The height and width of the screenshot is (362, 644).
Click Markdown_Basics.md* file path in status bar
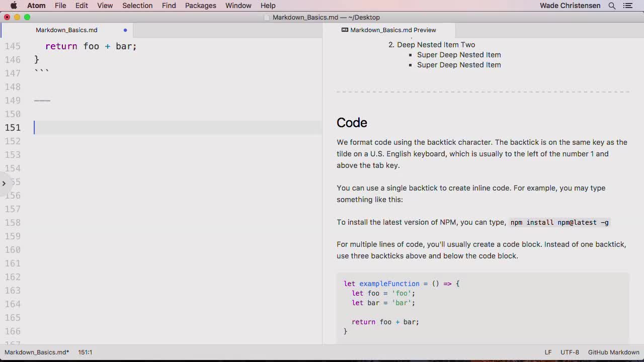[37, 352]
